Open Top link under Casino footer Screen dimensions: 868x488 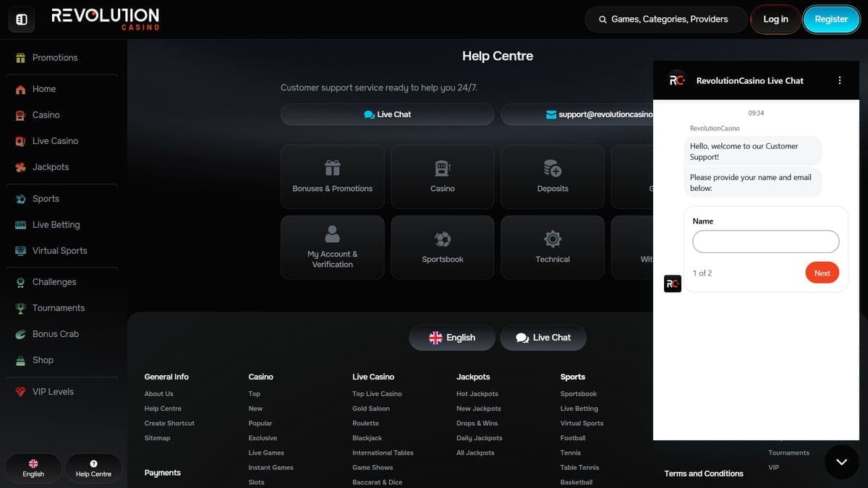[x=255, y=394]
